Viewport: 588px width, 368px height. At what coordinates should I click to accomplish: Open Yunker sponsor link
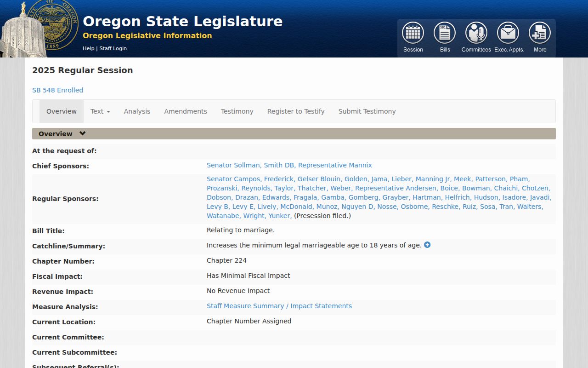[x=279, y=216]
